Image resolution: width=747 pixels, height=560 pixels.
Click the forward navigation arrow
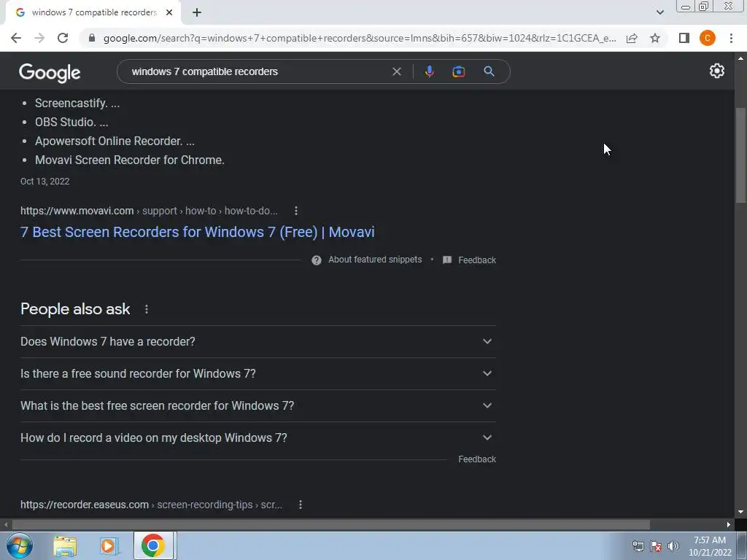[x=39, y=38]
